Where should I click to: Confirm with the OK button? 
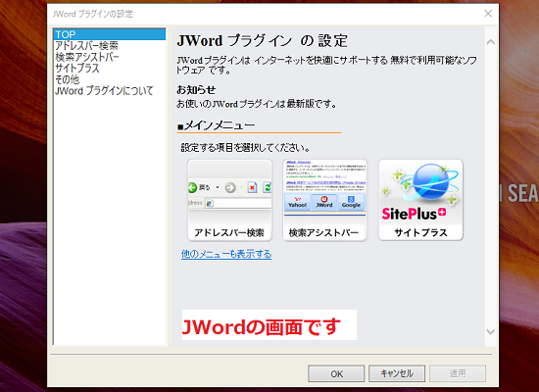tap(336, 373)
